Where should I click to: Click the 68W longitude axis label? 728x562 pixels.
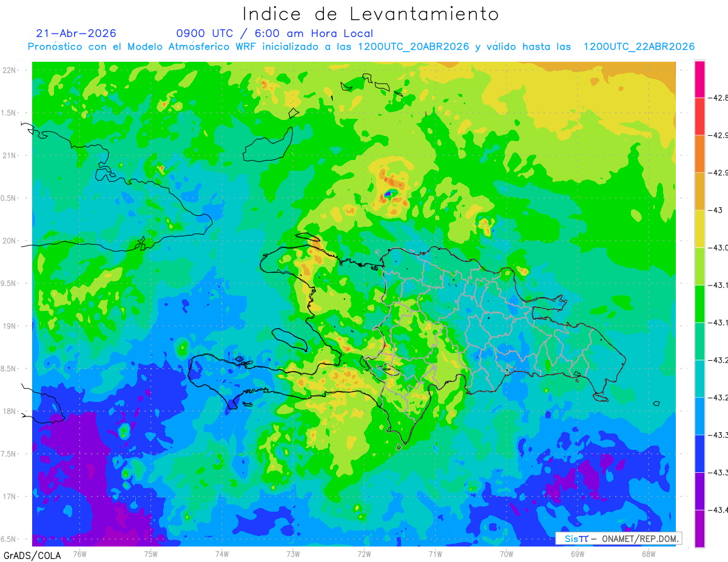[649, 554]
